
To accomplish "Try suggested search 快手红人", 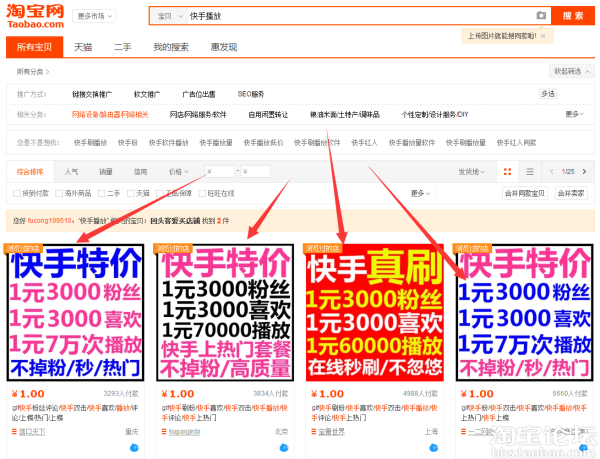I will tap(365, 142).
